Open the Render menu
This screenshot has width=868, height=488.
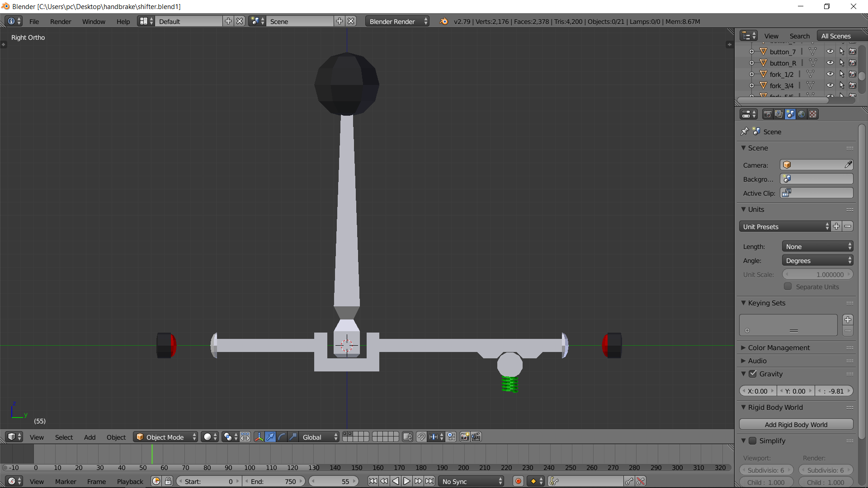61,21
